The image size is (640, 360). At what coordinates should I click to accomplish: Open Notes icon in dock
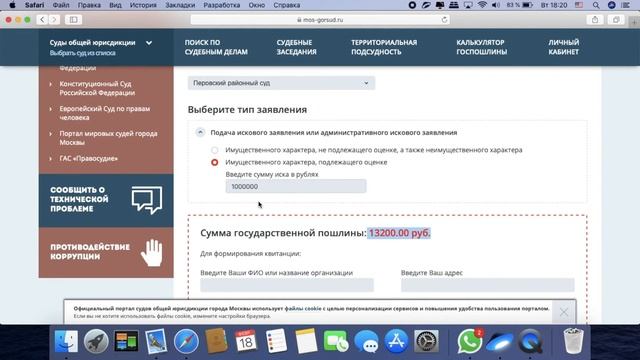point(306,341)
